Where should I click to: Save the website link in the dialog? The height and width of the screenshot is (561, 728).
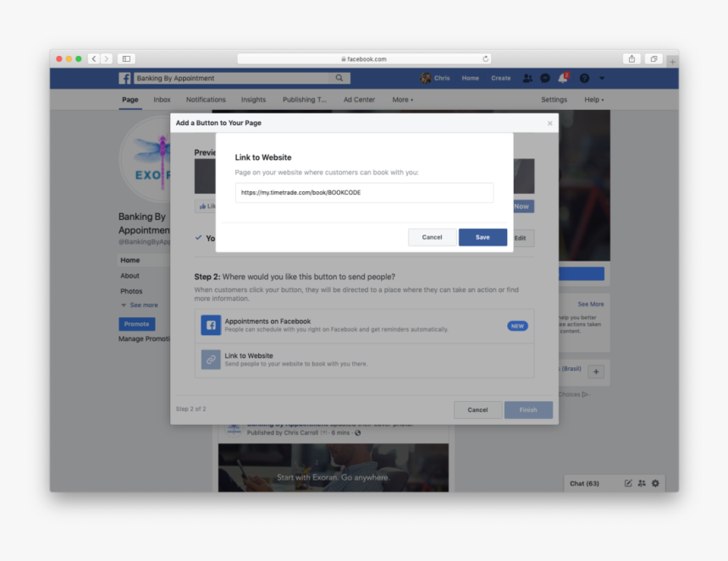tap(483, 237)
